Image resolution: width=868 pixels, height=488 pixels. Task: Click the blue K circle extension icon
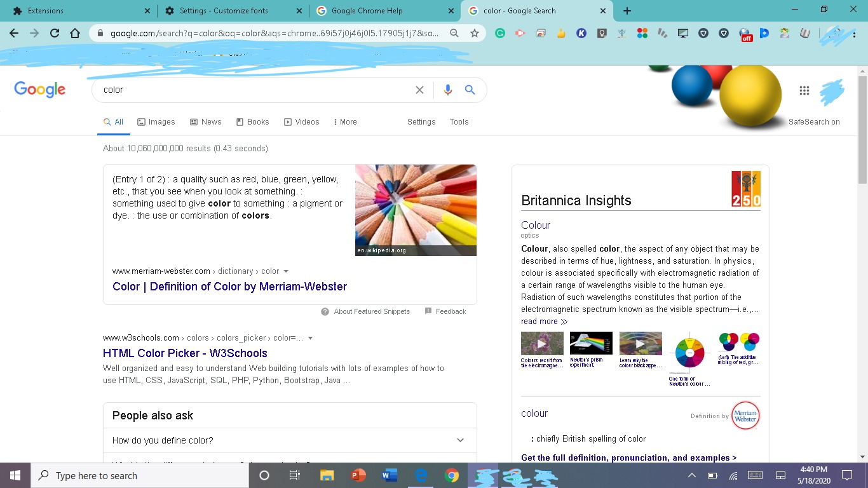(x=581, y=33)
